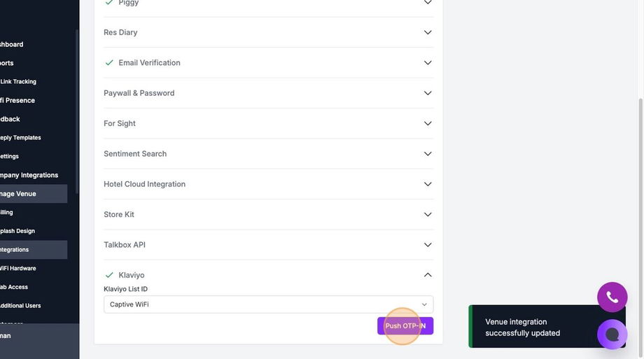This screenshot has height=359, width=644.
Task: Open the Klaviyo List ID dropdown
Action: point(268,304)
